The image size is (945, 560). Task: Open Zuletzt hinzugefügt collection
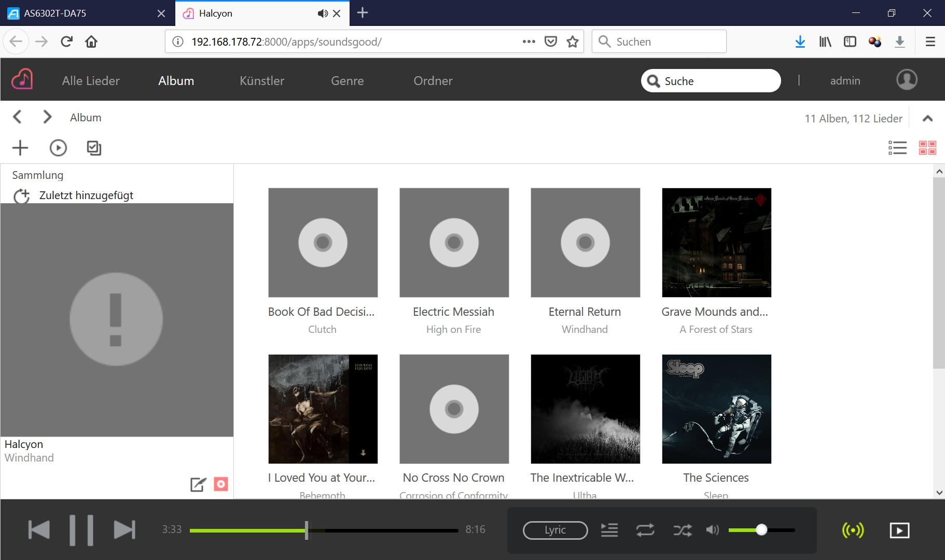tap(86, 195)
